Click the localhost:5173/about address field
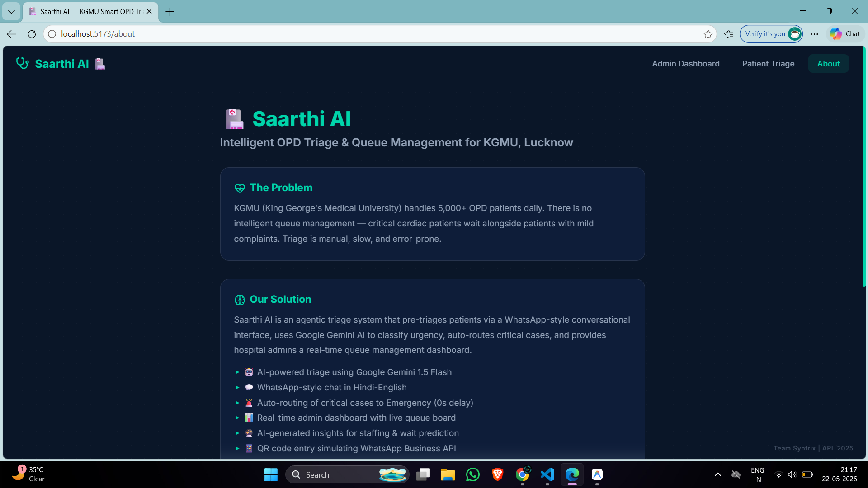Image resolution: width=868 pixels, height=488 pixels. point(380,34)
